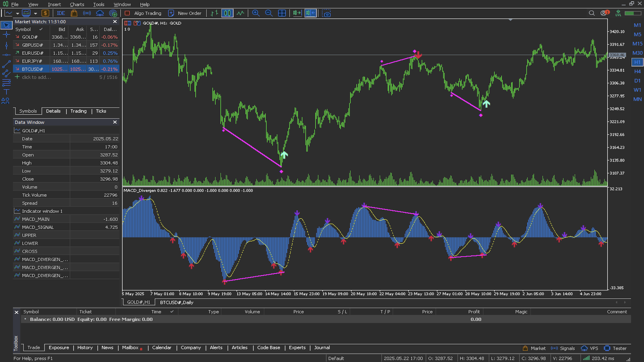Tile chart windows with grid icon

click(282, 13)
